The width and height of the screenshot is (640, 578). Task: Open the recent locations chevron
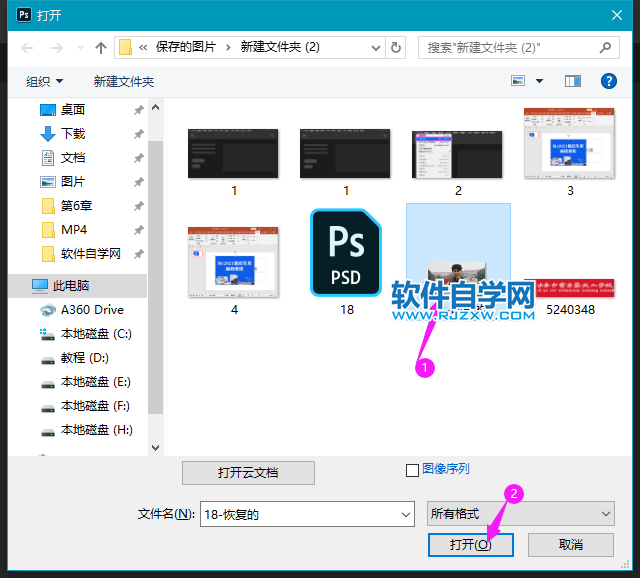pos(80,48)
